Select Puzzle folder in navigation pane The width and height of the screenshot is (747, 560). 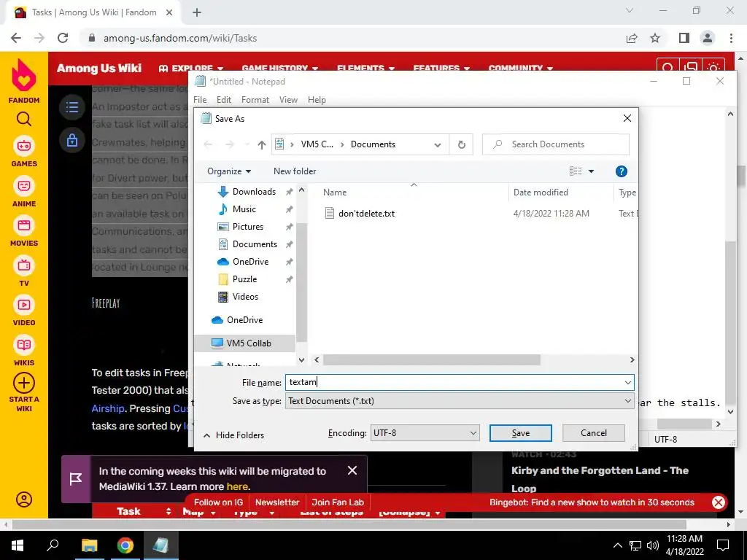click(244, 279)
